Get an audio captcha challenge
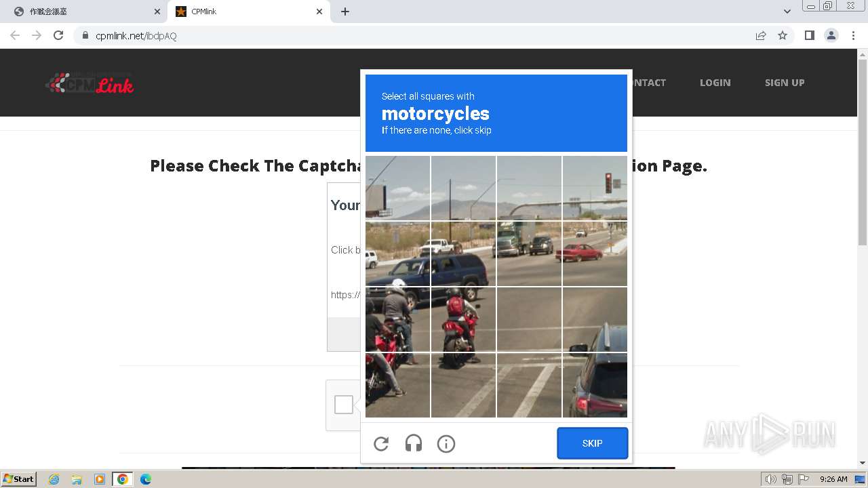The image size is (868, 488). (x=414, y=444)
